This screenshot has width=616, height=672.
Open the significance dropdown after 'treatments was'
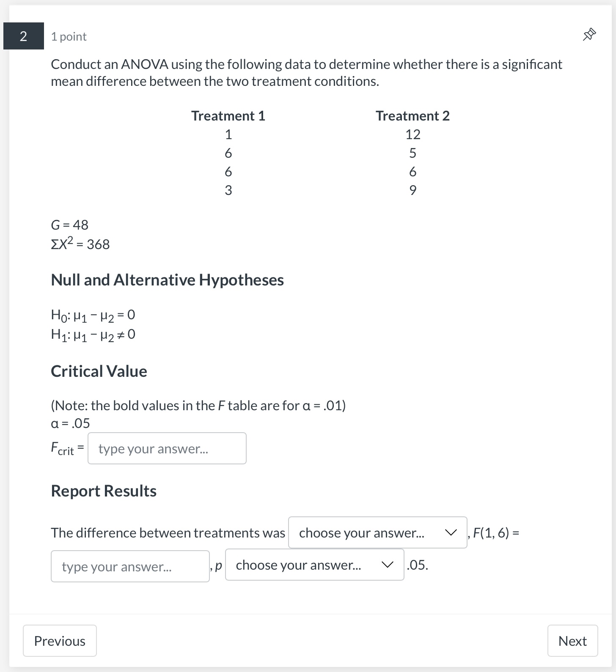(377, 532)
